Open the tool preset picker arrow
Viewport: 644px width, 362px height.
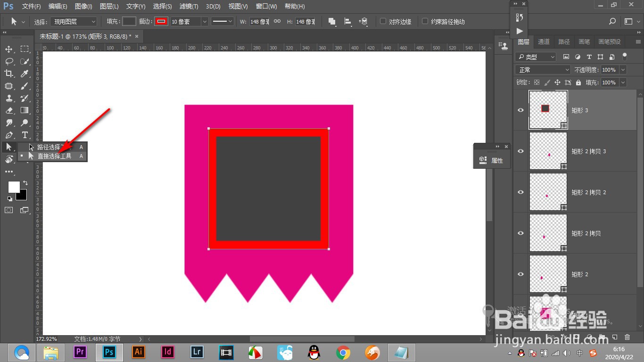tap(24, 22)
